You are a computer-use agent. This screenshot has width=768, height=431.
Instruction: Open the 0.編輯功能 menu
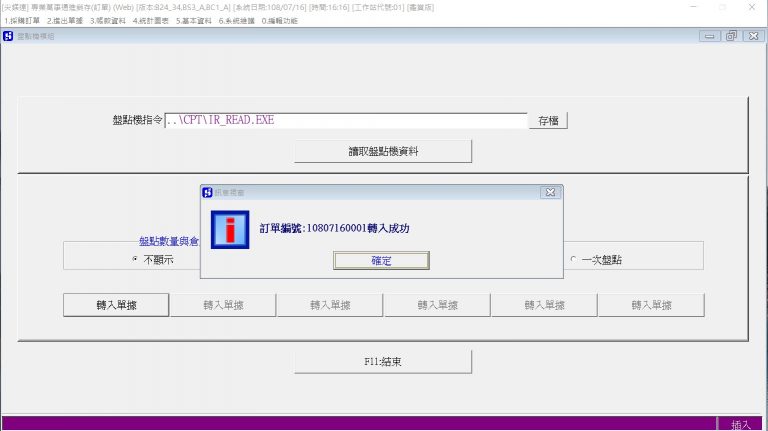tap(280, 21)
